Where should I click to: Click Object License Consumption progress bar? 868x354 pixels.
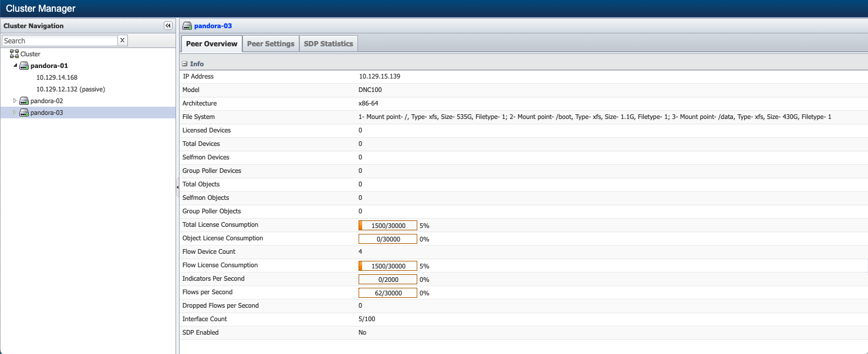pos(388,239)
